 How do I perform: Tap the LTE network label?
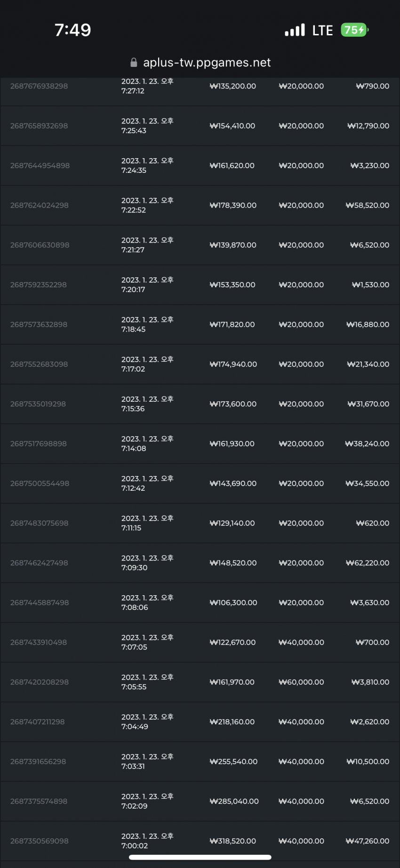coord(322,31)
